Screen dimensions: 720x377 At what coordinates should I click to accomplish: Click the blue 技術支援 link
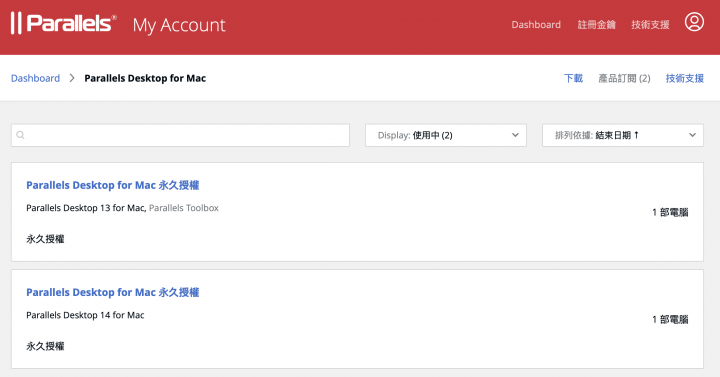coord(685,79)
